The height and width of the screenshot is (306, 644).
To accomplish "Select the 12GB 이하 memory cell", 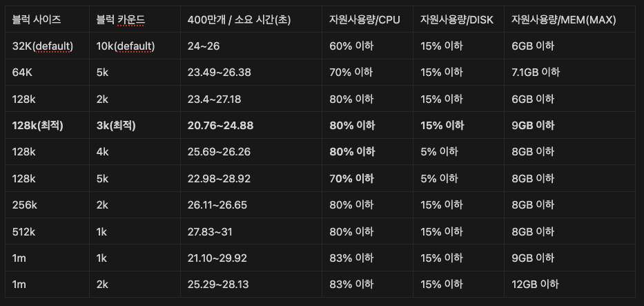I will (x=569, y=284).
